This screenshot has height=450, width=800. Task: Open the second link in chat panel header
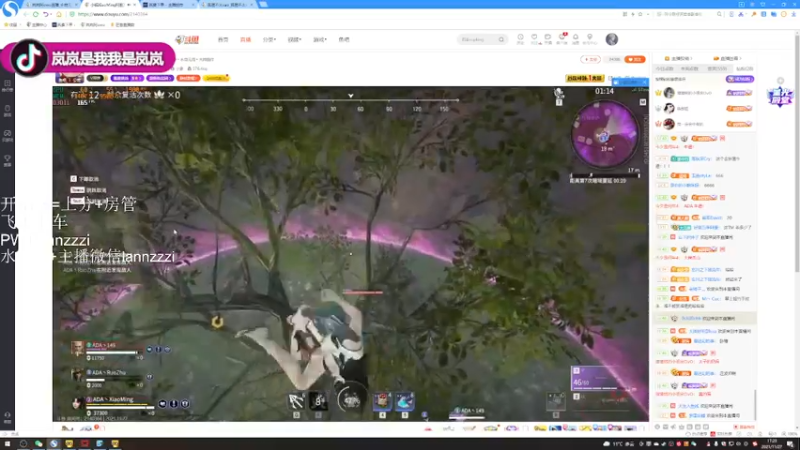click(727, 59)
